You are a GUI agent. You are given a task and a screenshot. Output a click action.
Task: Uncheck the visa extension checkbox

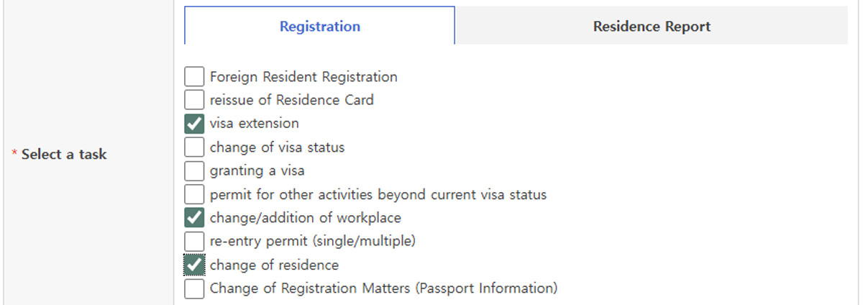point(194,123)
